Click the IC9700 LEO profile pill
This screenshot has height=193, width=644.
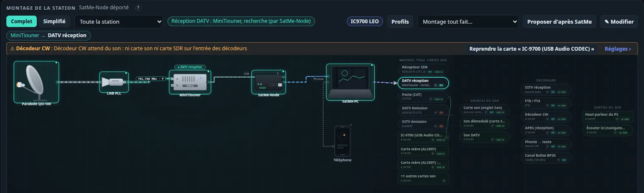tap(365, 22)
